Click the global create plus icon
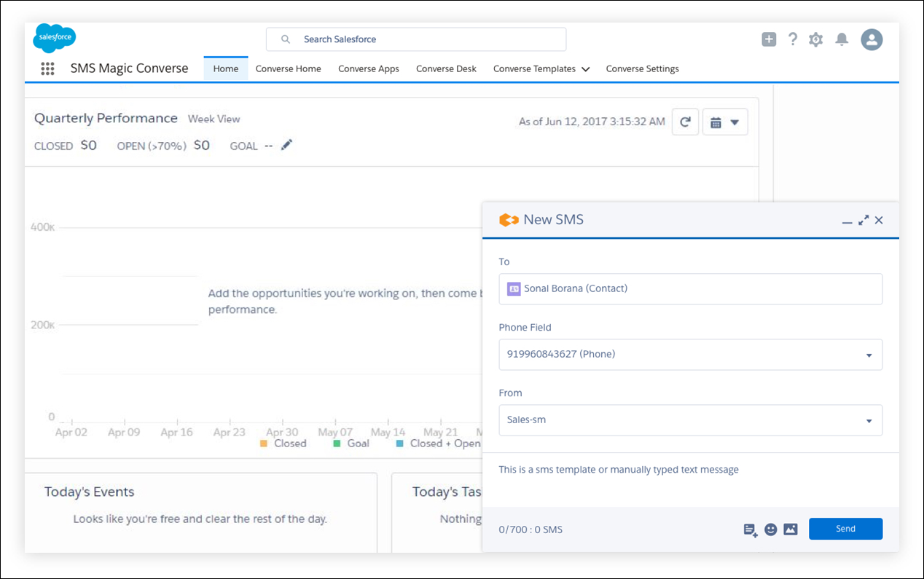The height and width of the screenshot is (579, 924). (769, 39)
